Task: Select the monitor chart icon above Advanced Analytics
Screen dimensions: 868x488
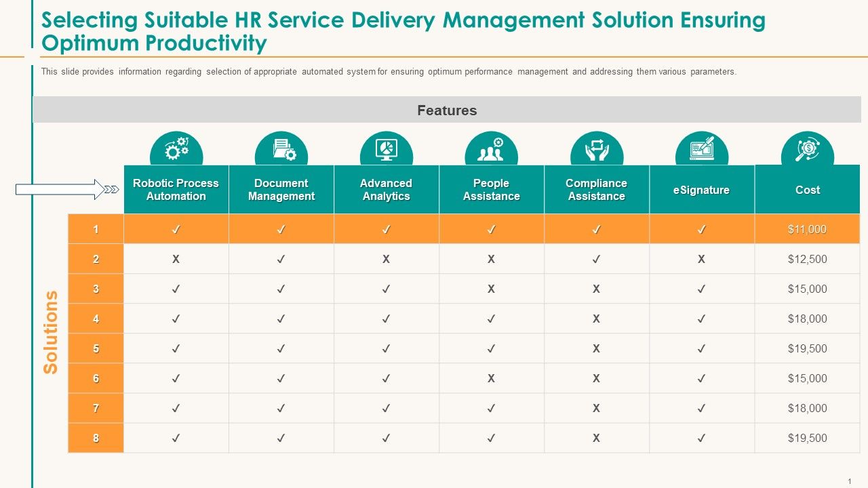Action: [387, 148]
